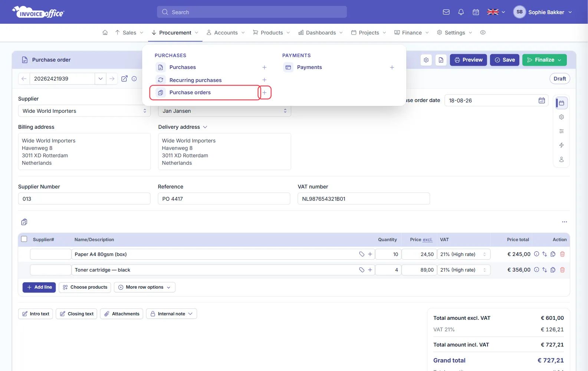This screenshot has height=371, width=588.
Task: Click tag icon on Paper A4 row
Action: pos(362,254)
